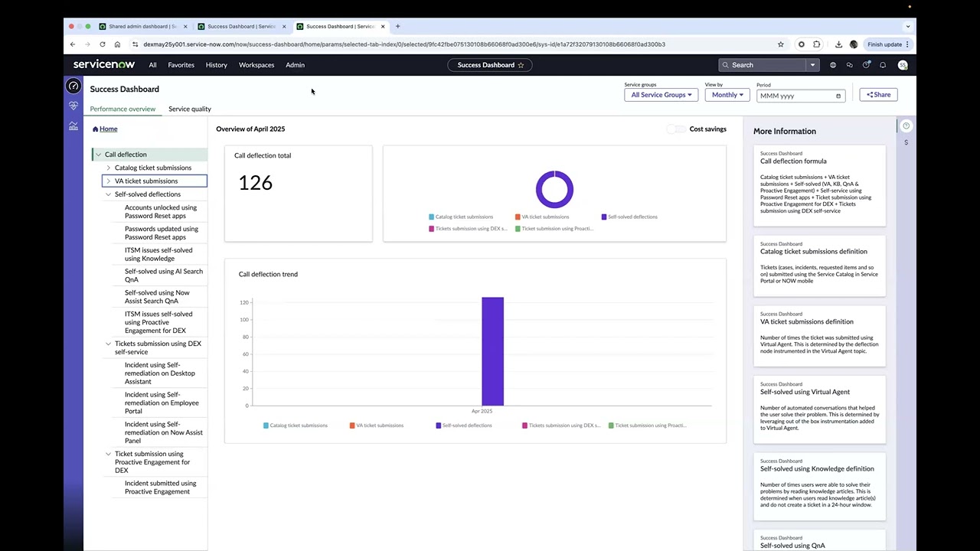This screenshot has height=551, width=980.
Task: Open browser extensions puzzle icon
Action: pyautogui.click(x=817, y=44)
